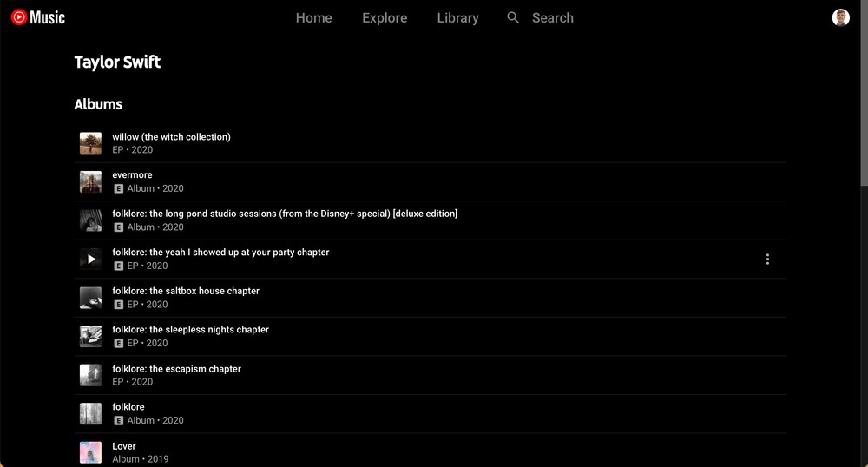
Task: Open the Home tab
Action: [314, 17]
